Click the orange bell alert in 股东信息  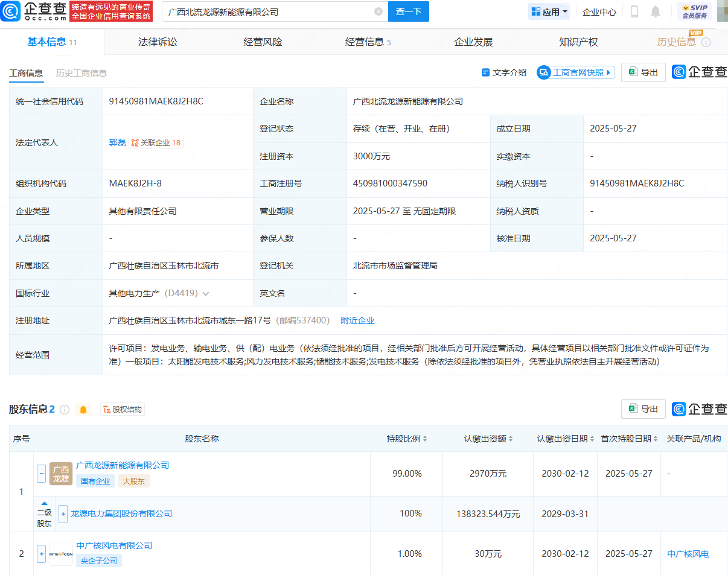pyautogui.click(x=83, y=410)
